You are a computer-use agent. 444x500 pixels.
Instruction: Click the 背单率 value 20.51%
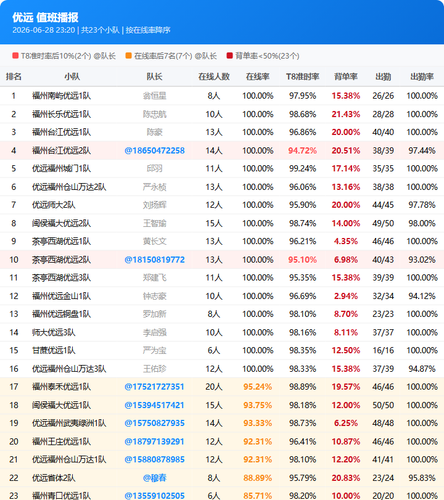pyautogui.click(x=346, y=151)
